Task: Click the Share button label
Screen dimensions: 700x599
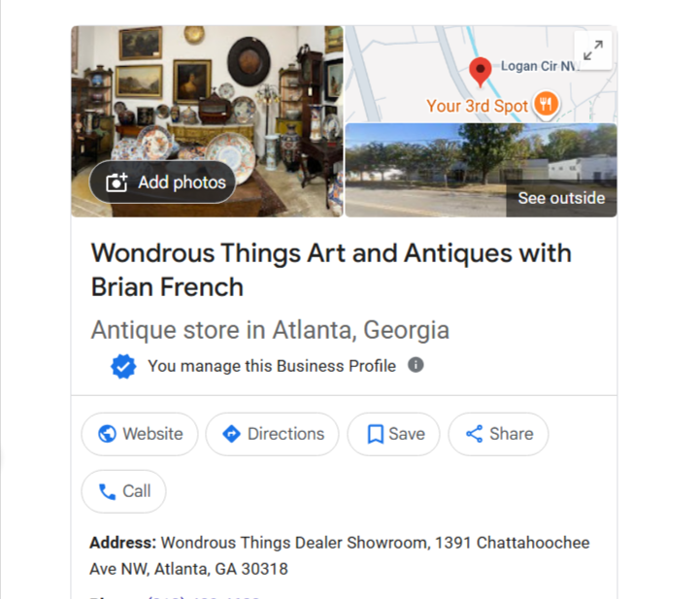Action: click(x=512, y=434)
